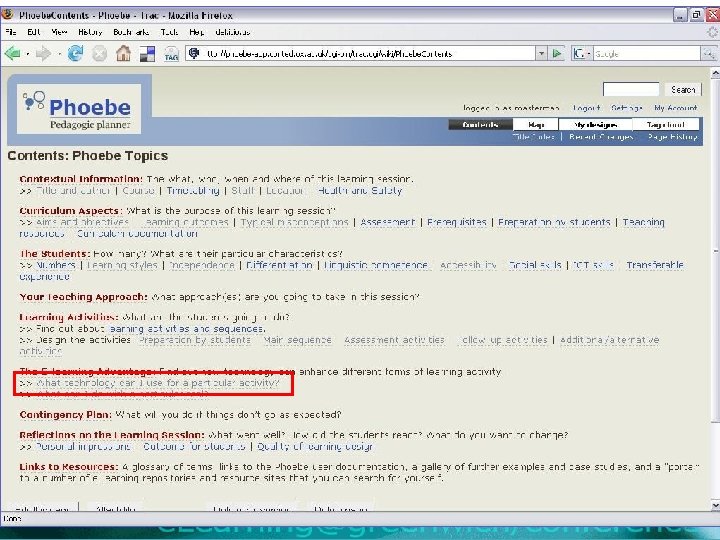This screenshot has width=720, height=540.
Task: Reload the page with the blue Refresh icon
Action: pos(75,54)
